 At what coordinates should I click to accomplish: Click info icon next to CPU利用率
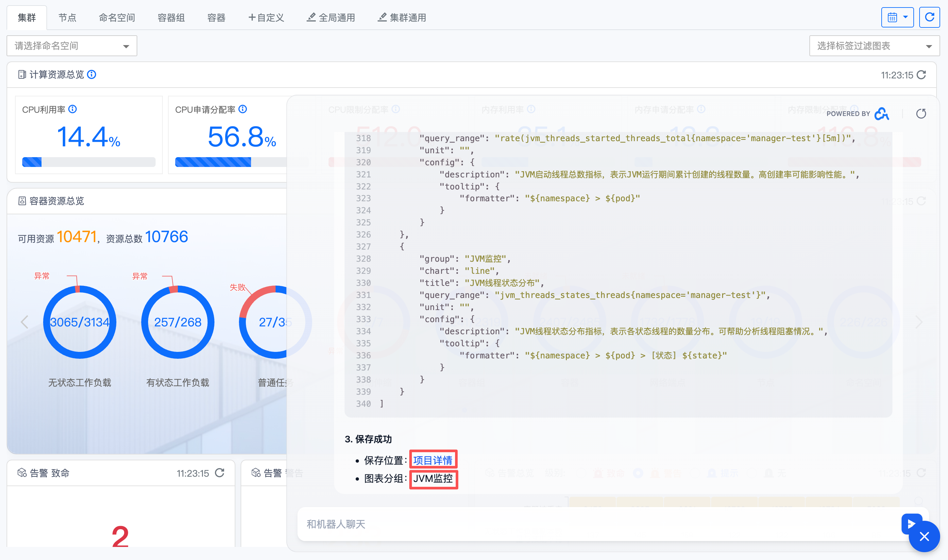(x=73, y=109)
